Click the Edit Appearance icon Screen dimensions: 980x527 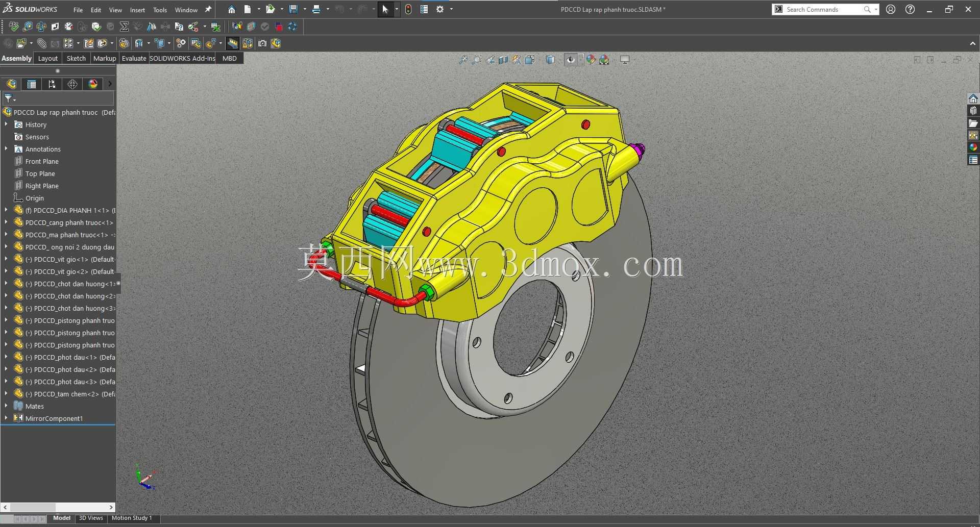pyautogui.click(x=591, y=60)
